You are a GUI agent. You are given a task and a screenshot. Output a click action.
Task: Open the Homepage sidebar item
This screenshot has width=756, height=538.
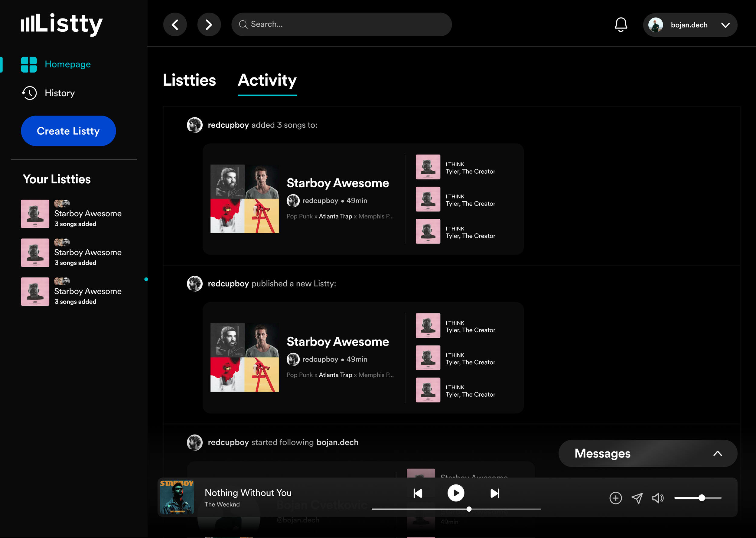67,64
